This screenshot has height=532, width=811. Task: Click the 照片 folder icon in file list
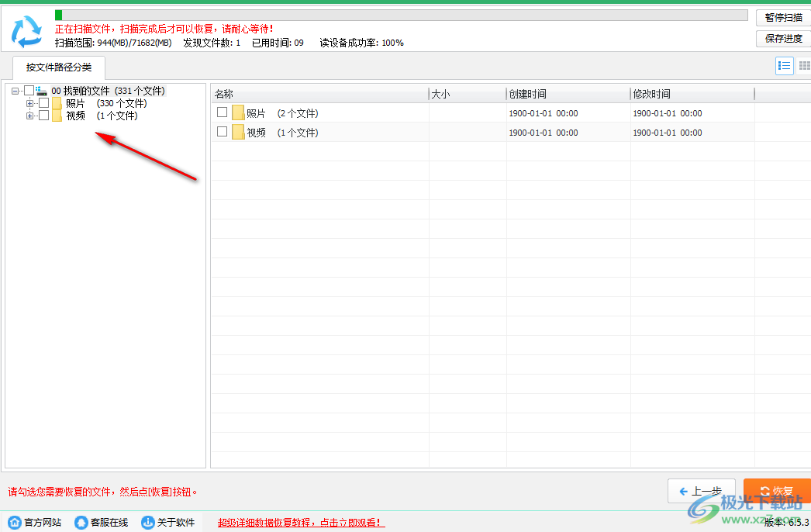pyautogui.click(x=238, y=112)
